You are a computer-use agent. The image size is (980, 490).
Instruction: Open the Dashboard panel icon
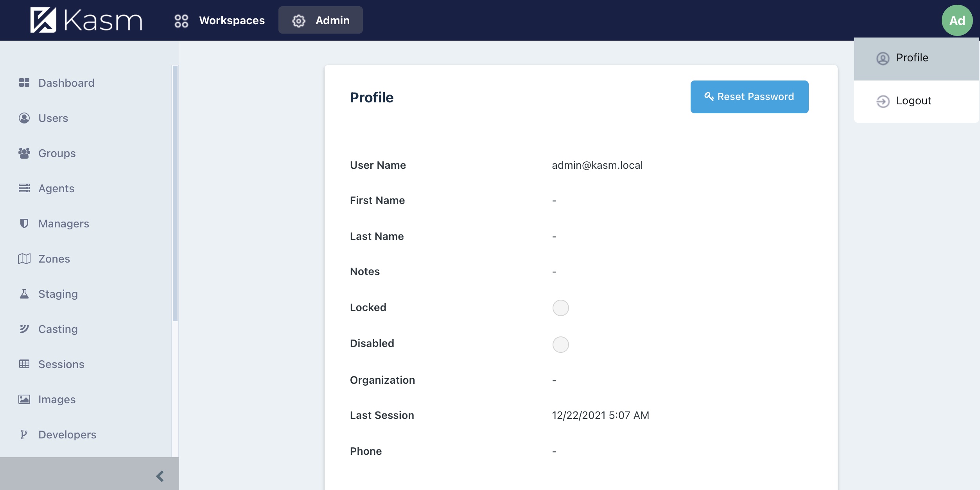click(24, 82)
